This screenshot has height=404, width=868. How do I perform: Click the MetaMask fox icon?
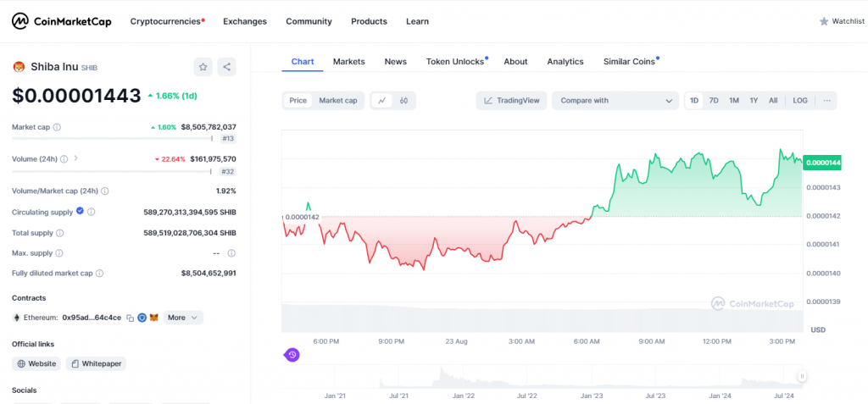[x=153, y=318]
